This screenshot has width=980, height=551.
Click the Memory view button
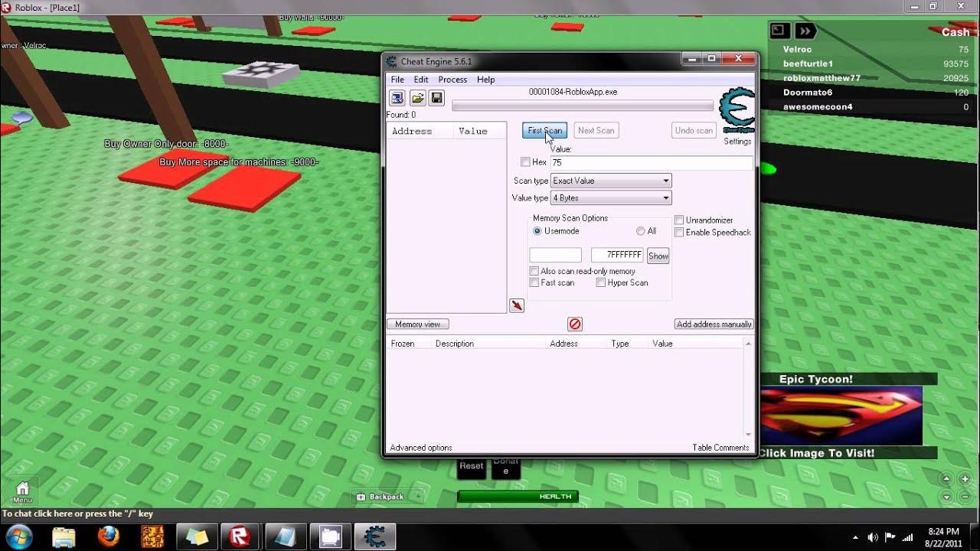[x=417, y=324]
